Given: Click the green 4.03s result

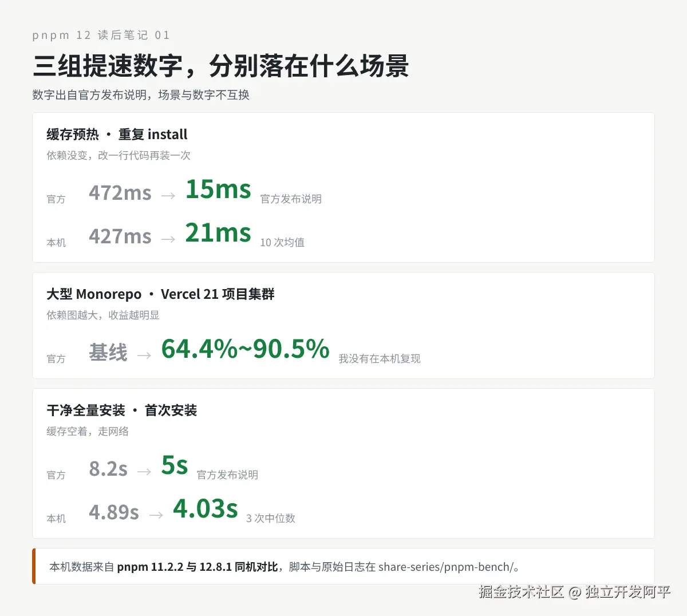Looking at the screenshot, I should click(206, 508).
